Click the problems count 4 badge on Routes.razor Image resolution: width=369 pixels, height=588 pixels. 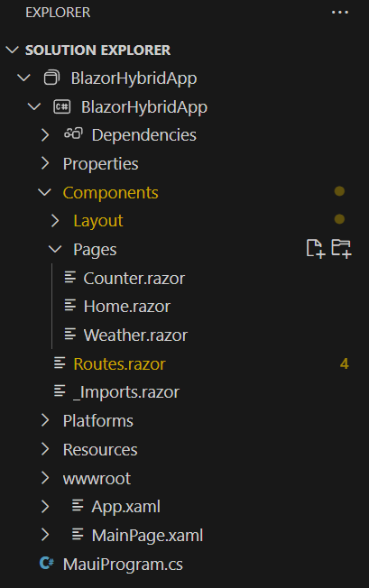[x=345, y=363]
